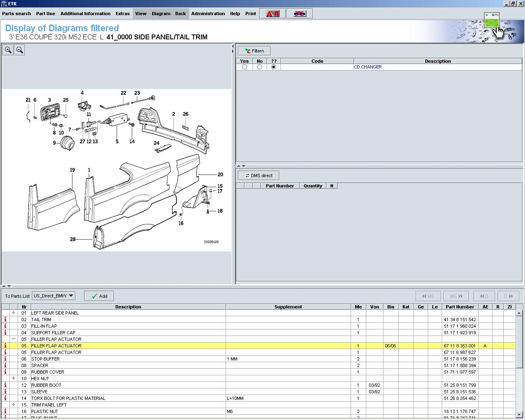Open info icon for RUBBER BOOT row
The image size is (525, 420).
tap(5, 385)
